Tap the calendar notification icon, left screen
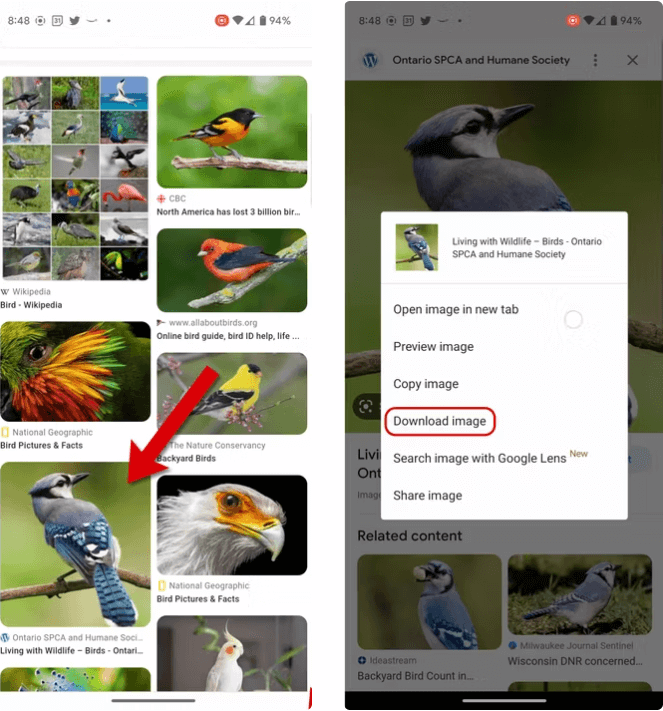 57,20
